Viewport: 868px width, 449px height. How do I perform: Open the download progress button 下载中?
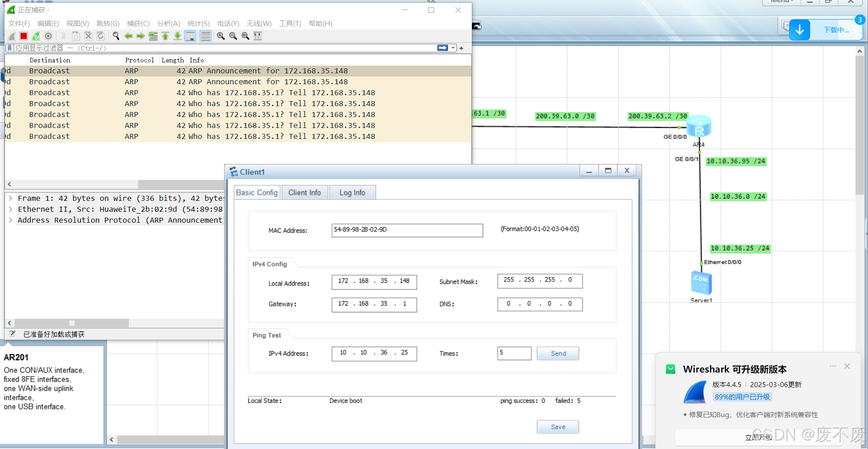[825, 30]
